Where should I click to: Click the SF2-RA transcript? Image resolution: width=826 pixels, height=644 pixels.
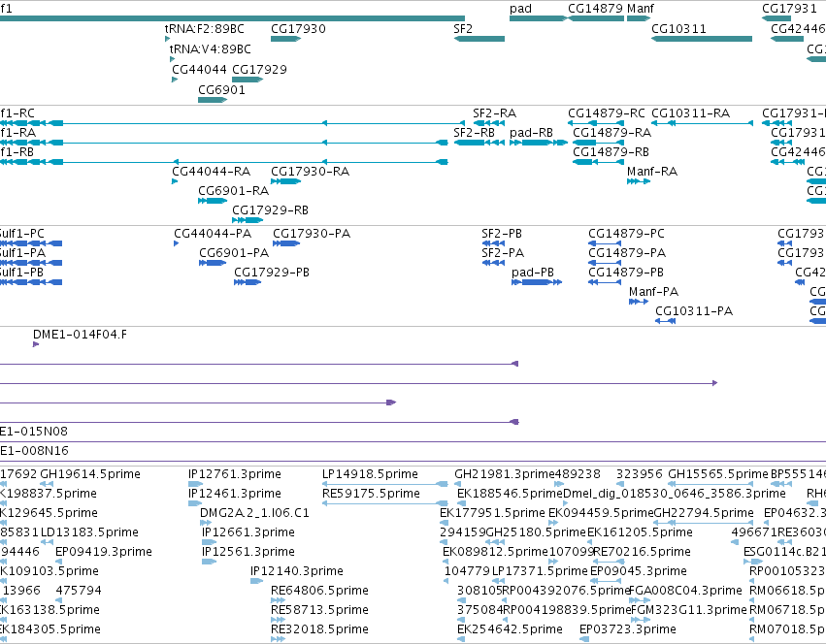(489, 123)
